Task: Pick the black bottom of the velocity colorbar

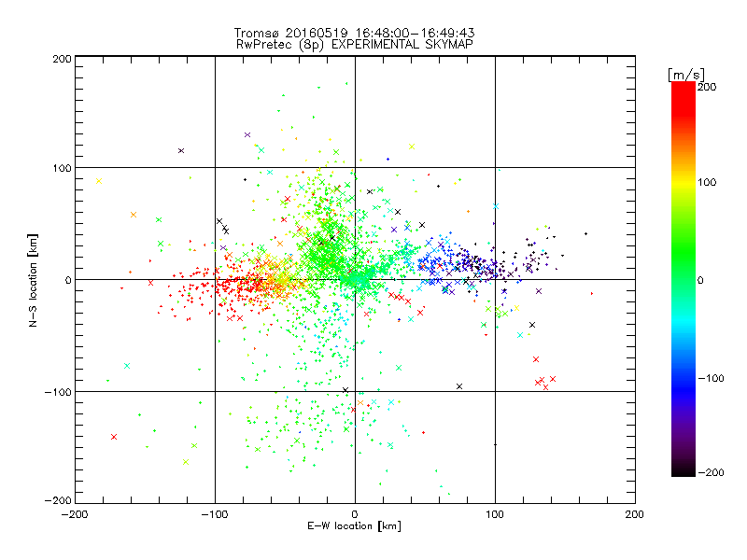Action: tap(684, 471)
